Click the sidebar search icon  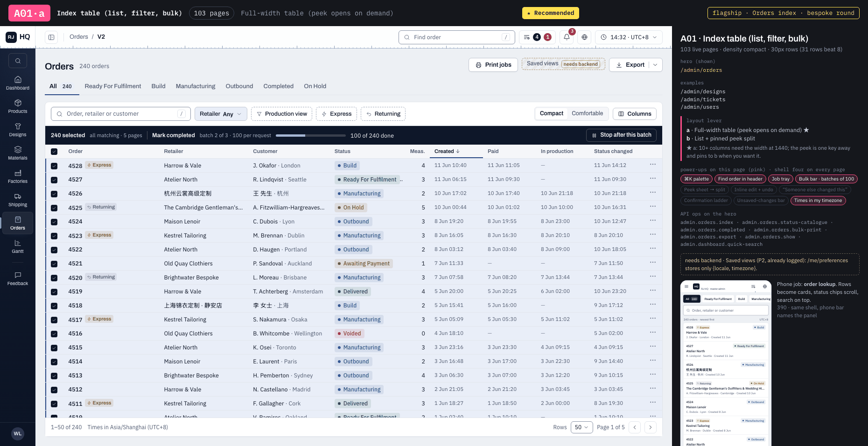point(18,61)
